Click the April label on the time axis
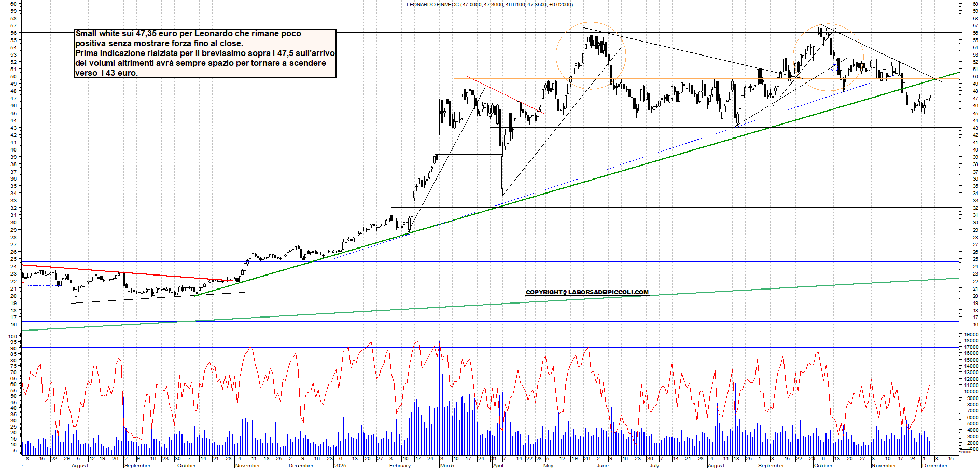The image size is (980, 468). coord(498,465)
